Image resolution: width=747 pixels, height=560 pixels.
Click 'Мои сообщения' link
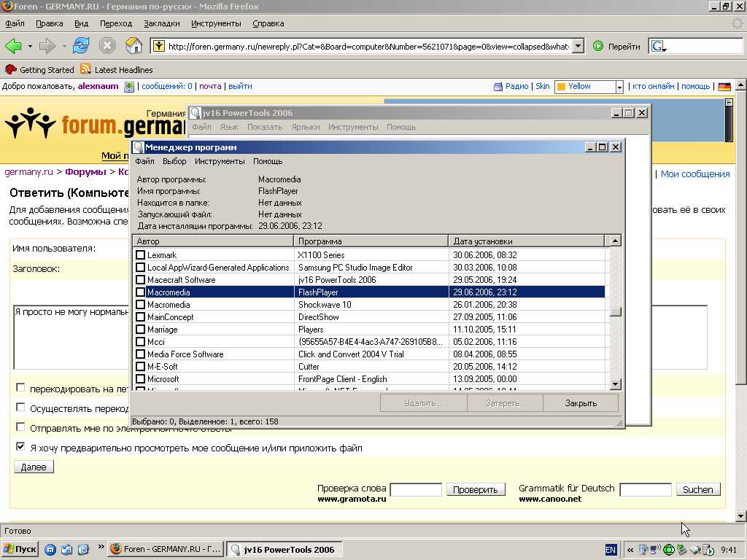pyautogui.click(x=695, y=174)
